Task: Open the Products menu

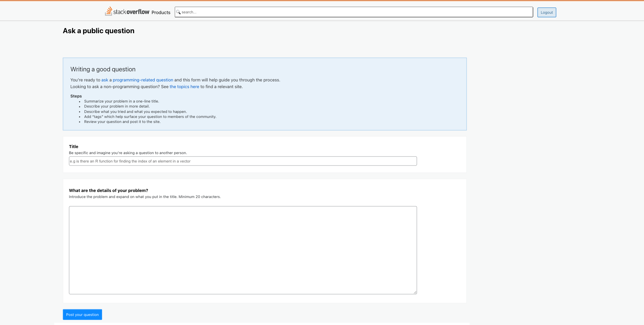Action: pyautogui.click(x=161, y=12)
